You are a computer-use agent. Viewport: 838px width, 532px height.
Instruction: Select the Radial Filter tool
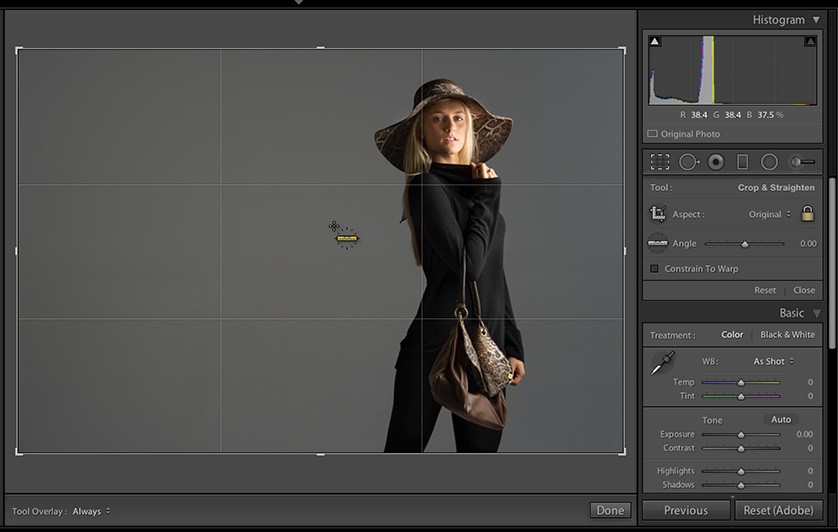(x=769, y=162)
